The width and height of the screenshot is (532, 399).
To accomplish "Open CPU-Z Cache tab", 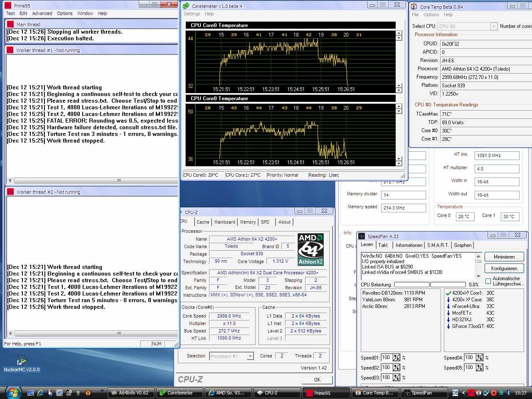I will 203,222.
